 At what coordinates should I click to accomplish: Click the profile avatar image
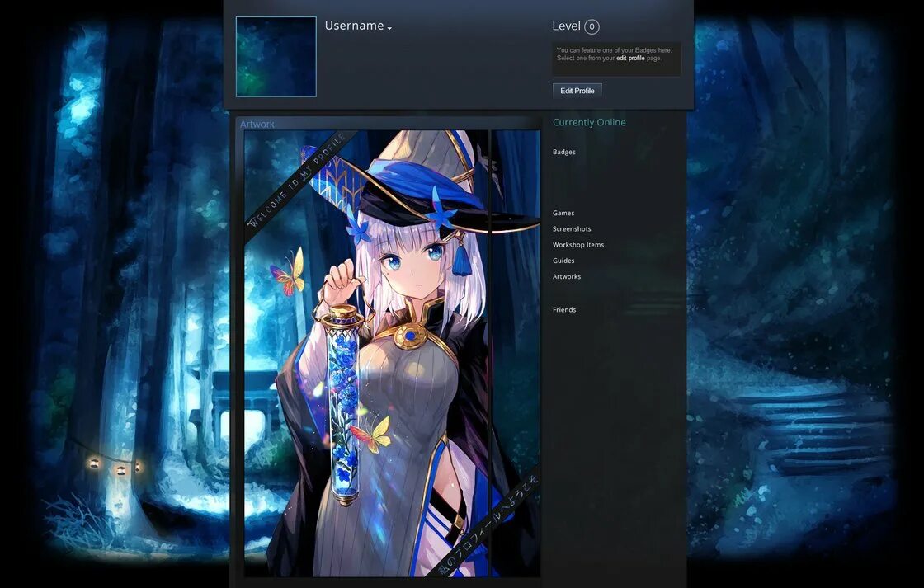coord(276,57)
